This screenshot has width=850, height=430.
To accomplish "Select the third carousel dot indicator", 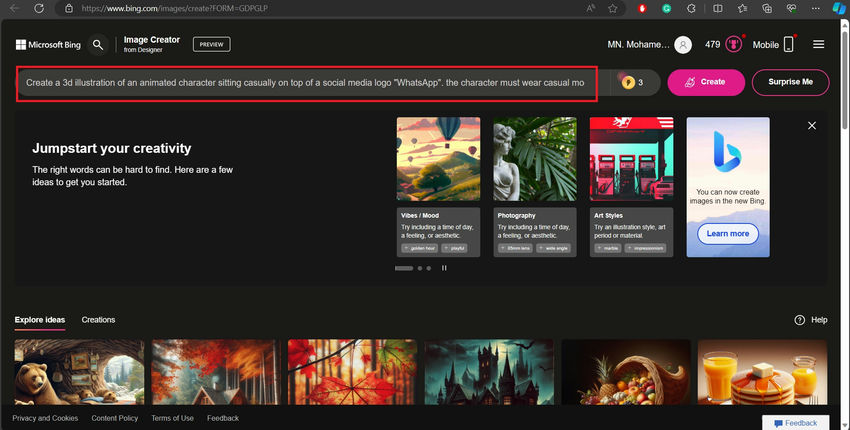I will pos(429,268).
